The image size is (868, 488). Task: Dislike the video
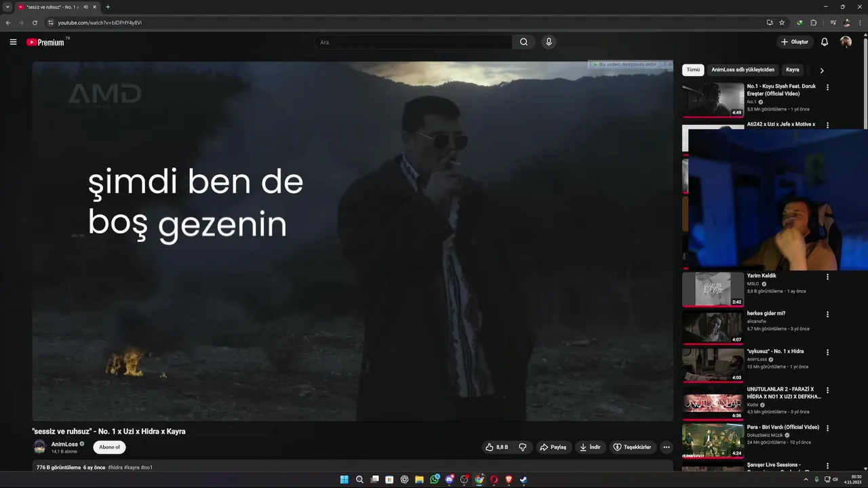(x=523, y=447)
